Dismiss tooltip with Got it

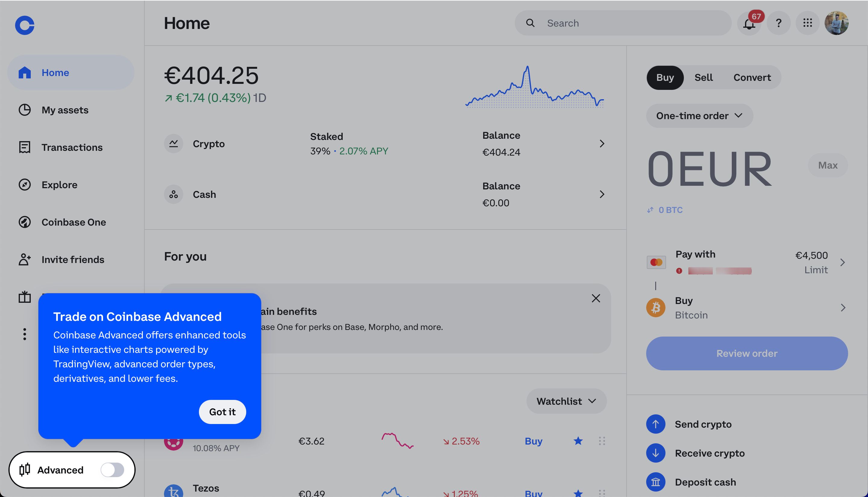222,412
